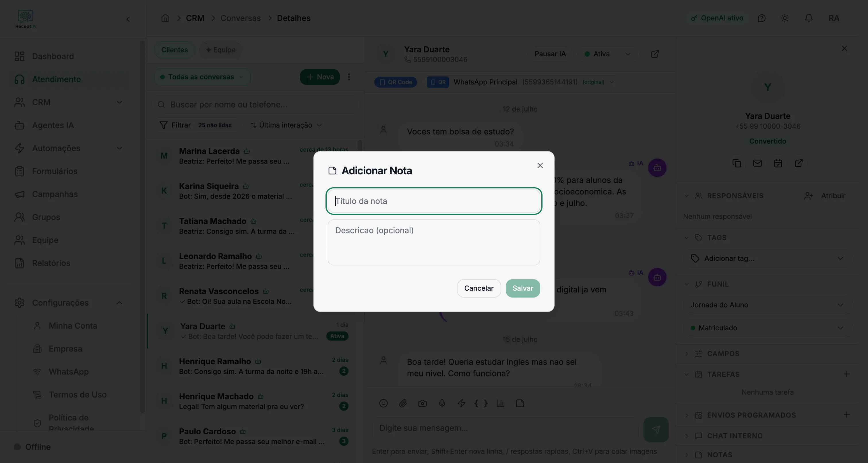This screenshot has height=463, width=868.
Task: Open Formulários in sidebar
Action: click(69, 171)
